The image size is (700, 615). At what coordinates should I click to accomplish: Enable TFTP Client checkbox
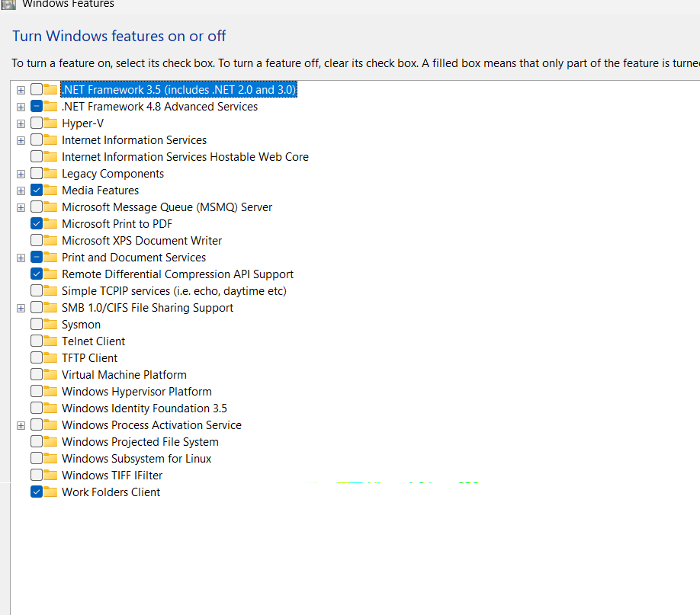pos(37,357)
